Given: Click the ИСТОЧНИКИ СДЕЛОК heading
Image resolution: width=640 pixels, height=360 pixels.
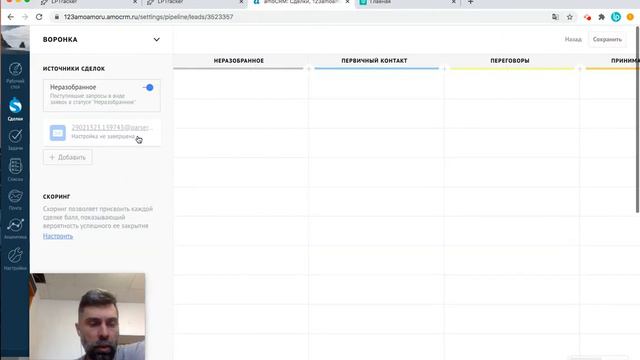Looking at the screenshot, I should (74, 69).
